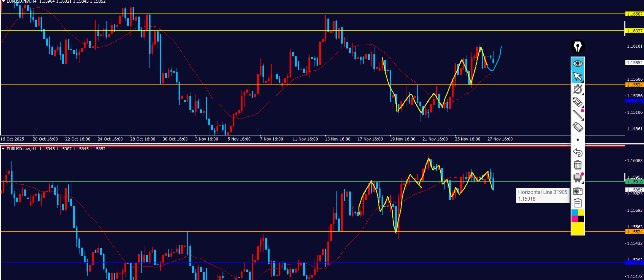Select the arrow cursor tool
The width and height of the screenshot is (644, 280).
click(578, 77)
